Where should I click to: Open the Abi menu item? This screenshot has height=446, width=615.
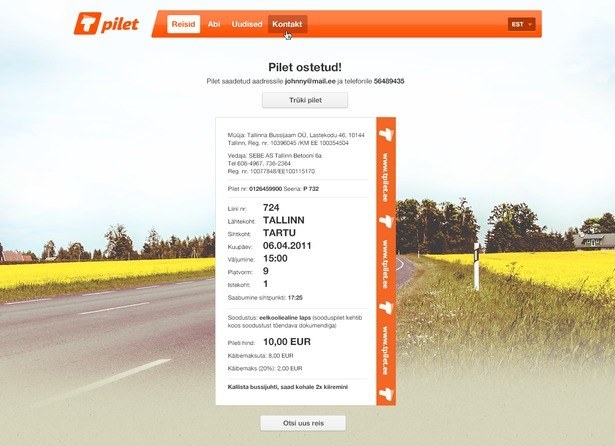(x=215, y=24)
